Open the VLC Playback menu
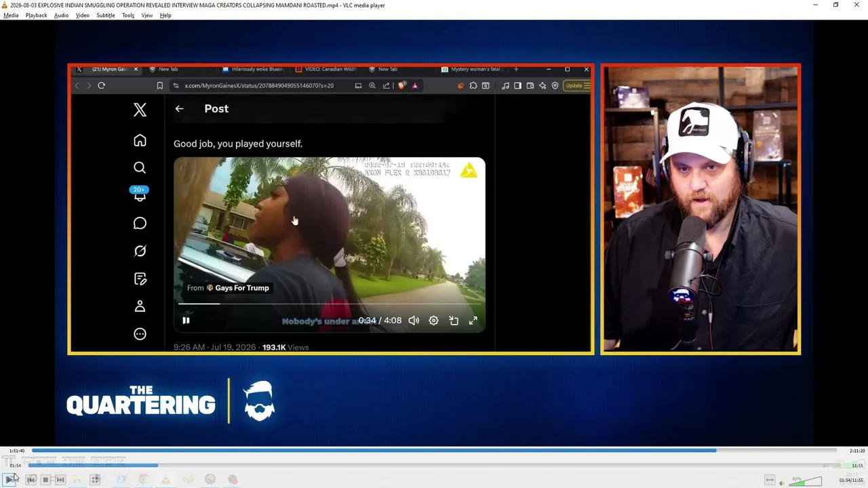 pyautogui.click(x=36, y=15)
